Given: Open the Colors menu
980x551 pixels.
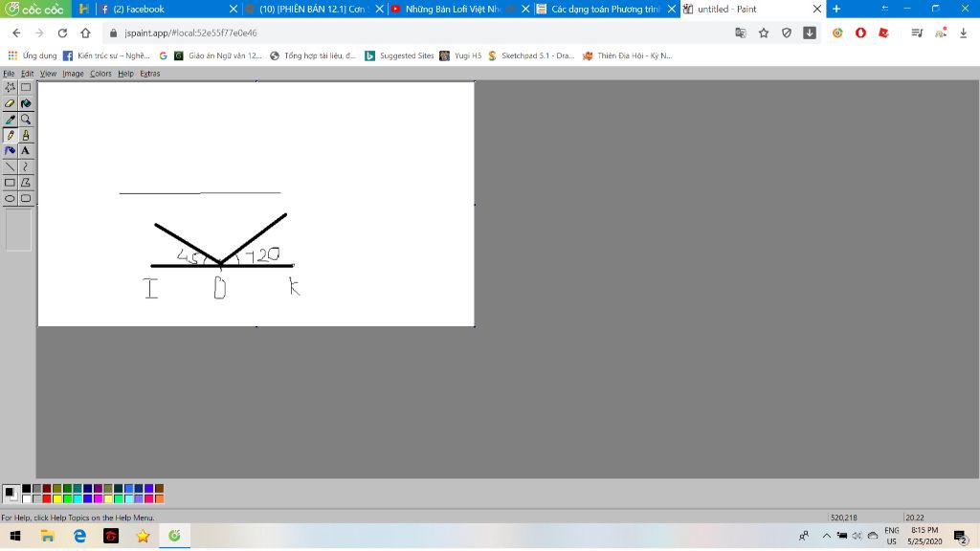Looking at the screenshot, I should 100,74.
